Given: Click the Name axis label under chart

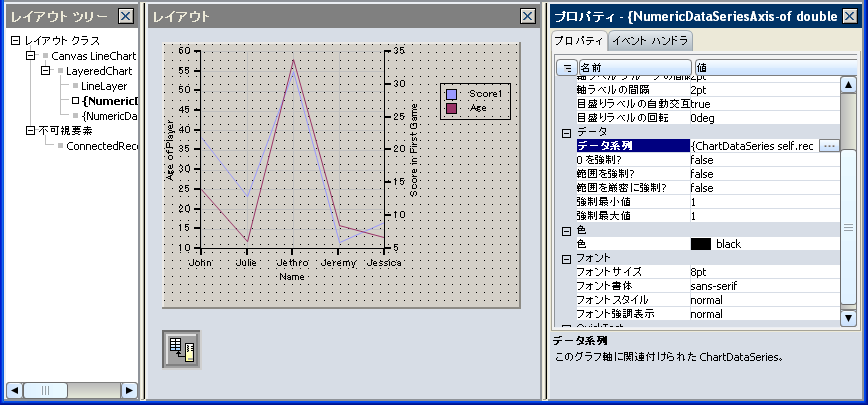Looking at the screenshot, I should pos(291,276).
